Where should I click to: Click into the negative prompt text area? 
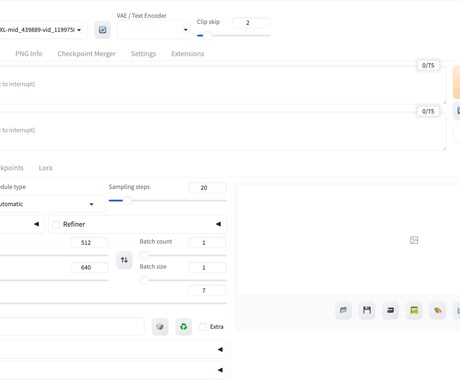click(222, 131)
